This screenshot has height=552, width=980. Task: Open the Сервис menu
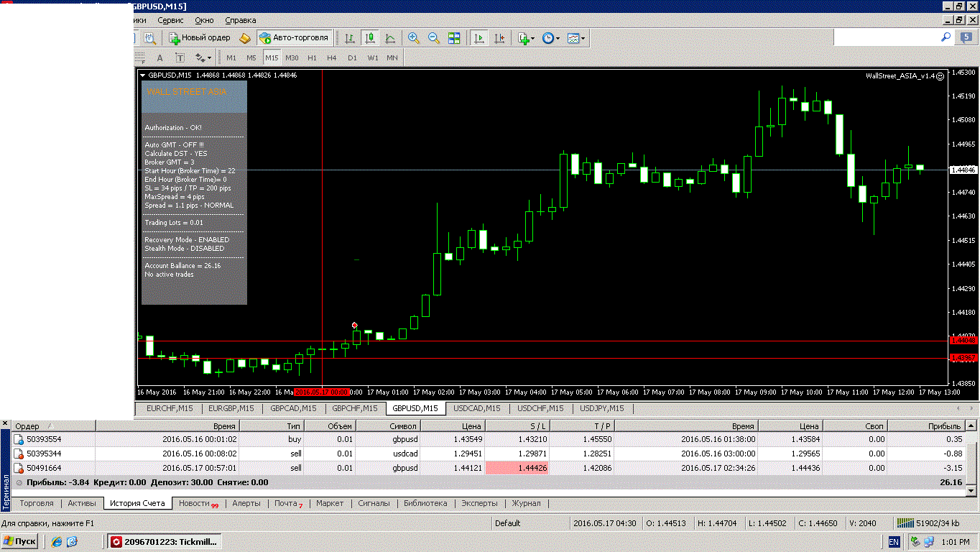pos(170,20)
